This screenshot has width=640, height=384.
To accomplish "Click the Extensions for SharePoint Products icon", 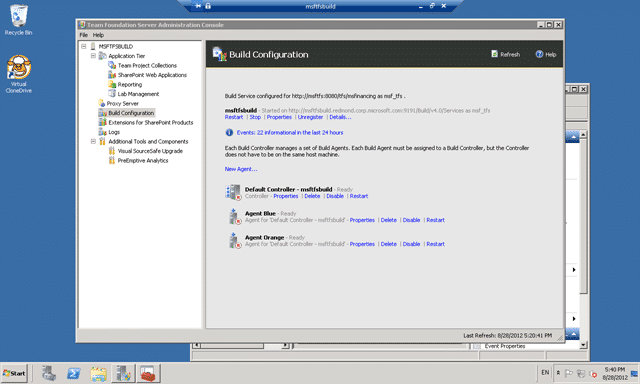I will tap(102, 122).
